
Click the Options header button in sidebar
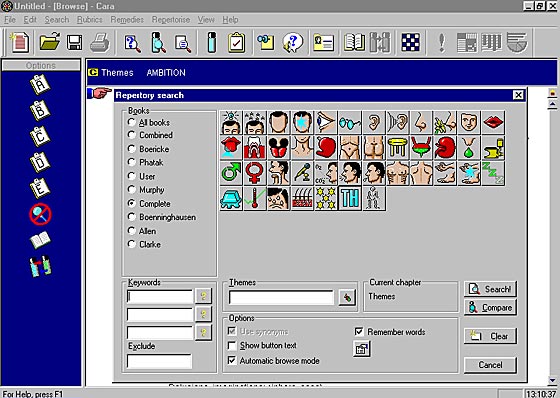pyautogui.click(x=41, y=65)
